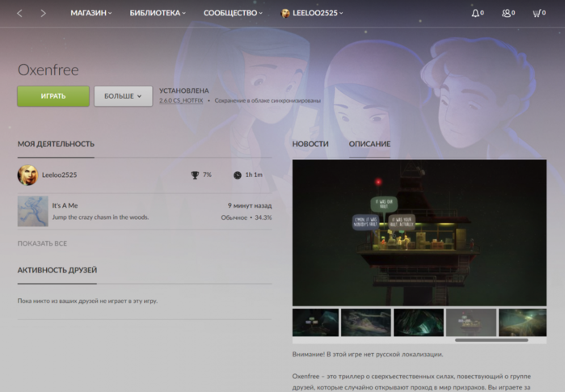Open the БОЛЬШЕ dropdown button
Viewport: 565px width, 392px height.
123,96
